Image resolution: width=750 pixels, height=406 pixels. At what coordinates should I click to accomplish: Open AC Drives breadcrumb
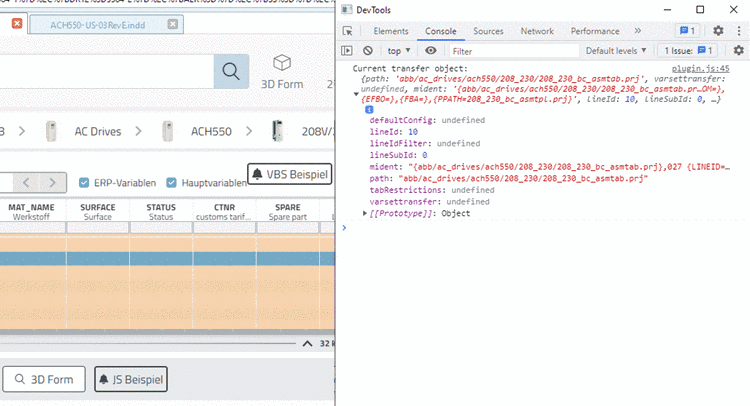coord(98,132)
